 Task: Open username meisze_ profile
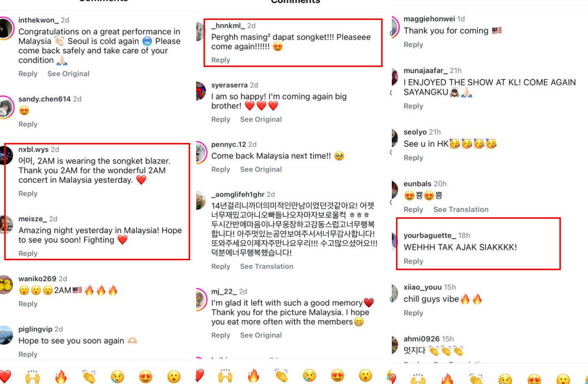click(33, 219)
